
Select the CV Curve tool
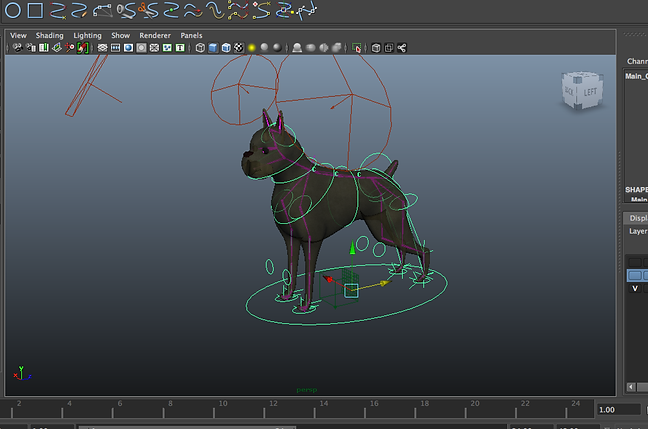58,10
